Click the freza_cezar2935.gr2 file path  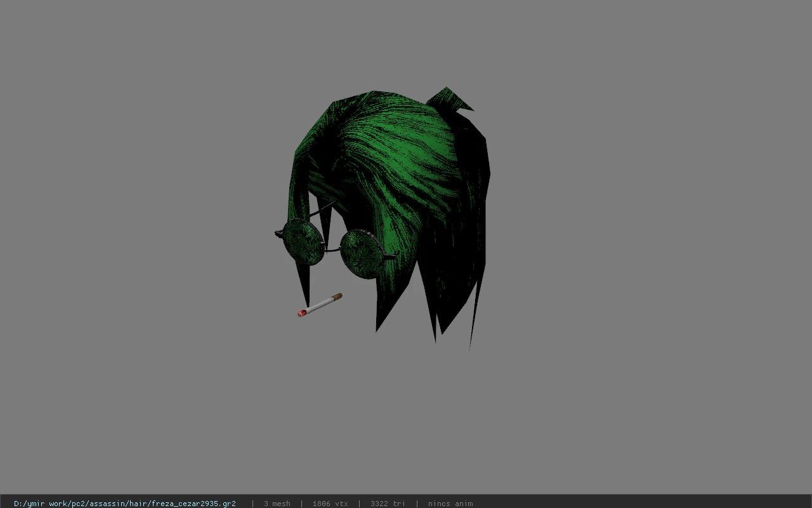tap(124, 504)
